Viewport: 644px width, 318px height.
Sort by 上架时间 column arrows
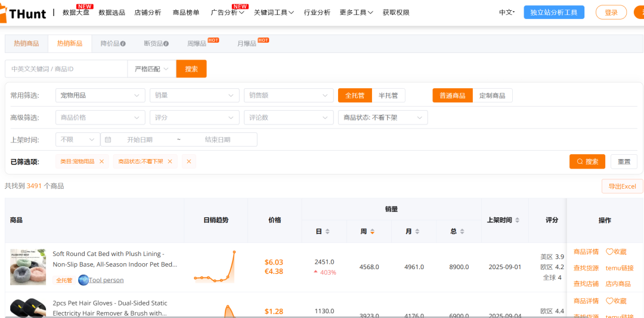coord(517,220)
